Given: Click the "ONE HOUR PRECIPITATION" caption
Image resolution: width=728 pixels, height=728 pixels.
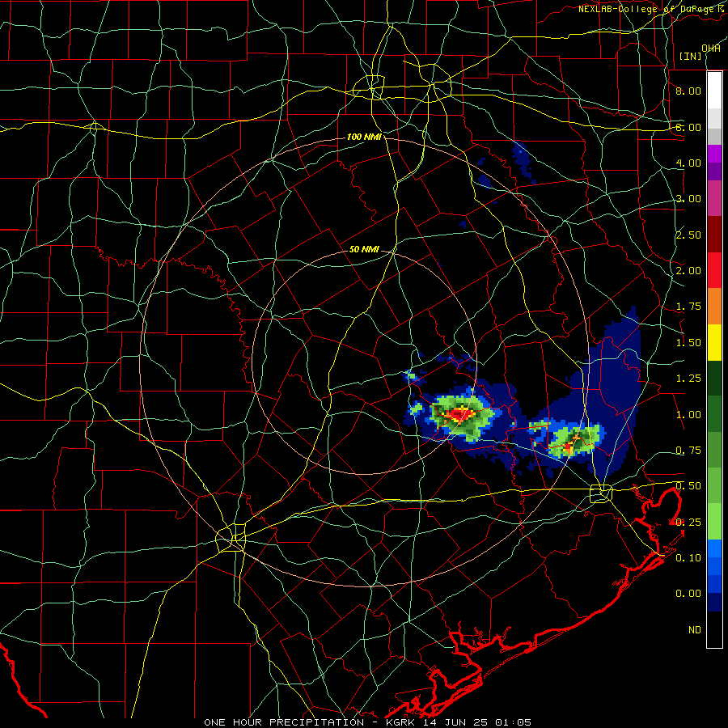Looking at the screenshot, I should click(x=284, y=722).
